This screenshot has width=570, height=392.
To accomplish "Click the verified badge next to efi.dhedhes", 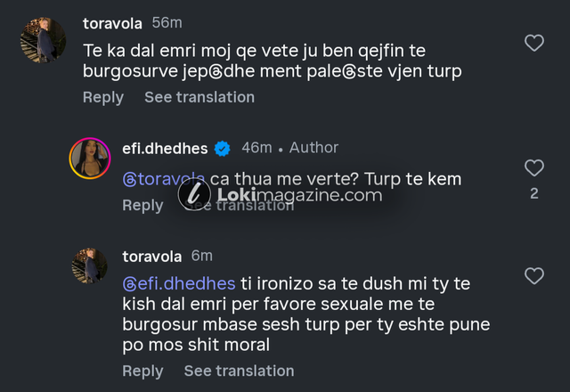I will pyautogui.click(x=223, y=148).
